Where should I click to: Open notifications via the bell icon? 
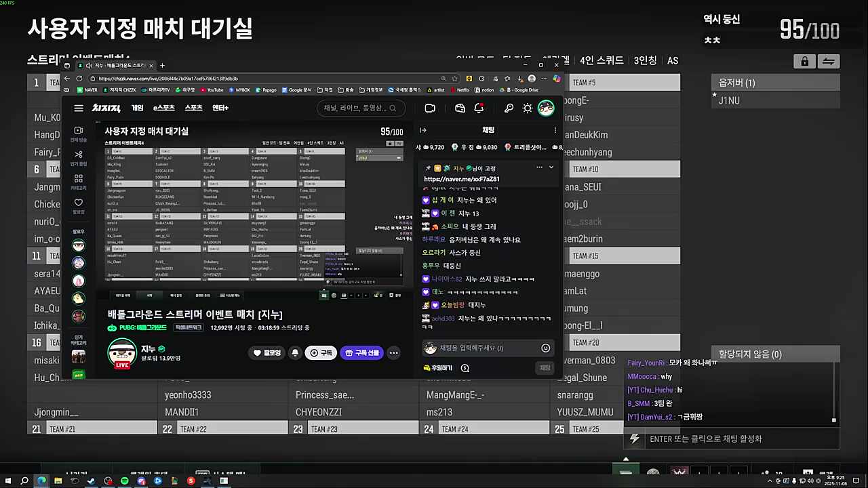[x=479, y=108]
